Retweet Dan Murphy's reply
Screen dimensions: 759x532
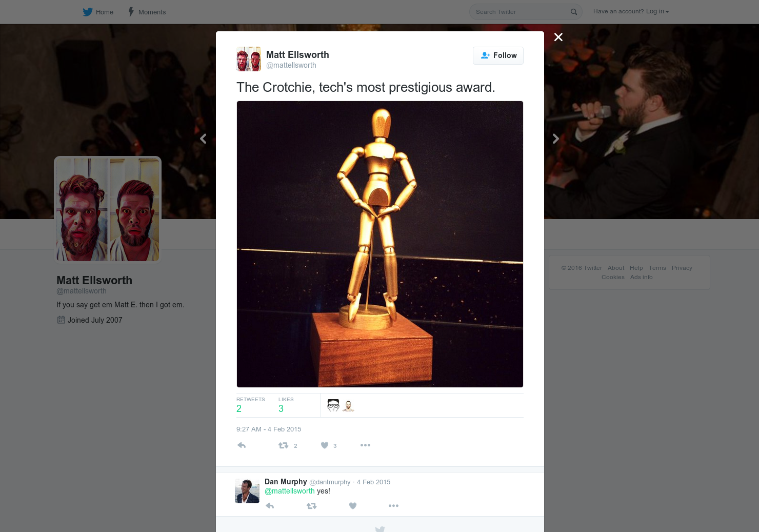click(311, 506)
